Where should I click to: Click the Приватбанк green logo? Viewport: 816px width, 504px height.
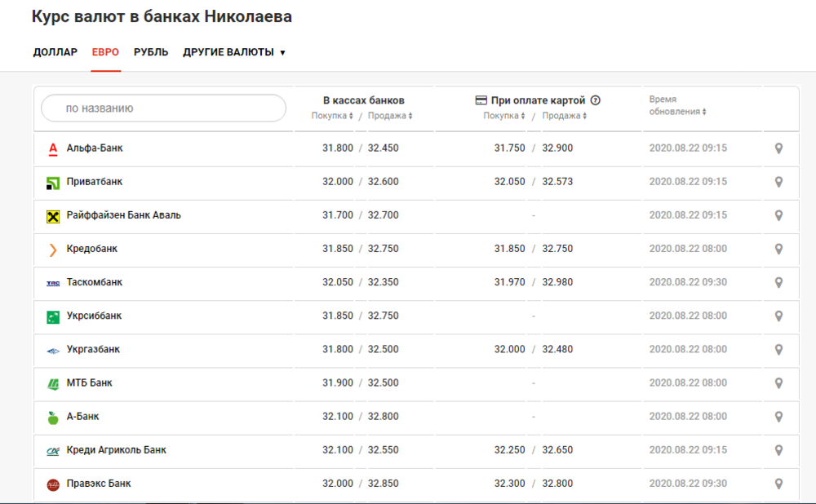[x=53, y=183]
